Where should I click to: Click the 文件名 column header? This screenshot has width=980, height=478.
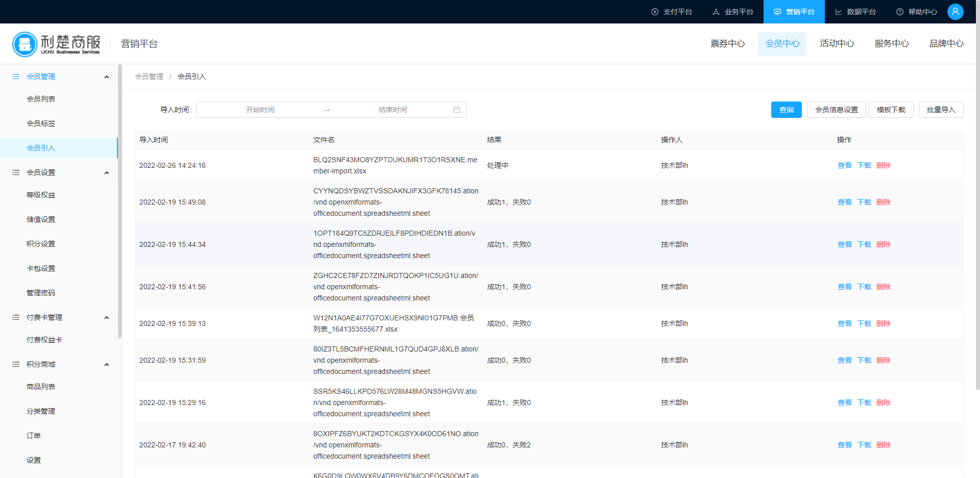coord(324,140)
